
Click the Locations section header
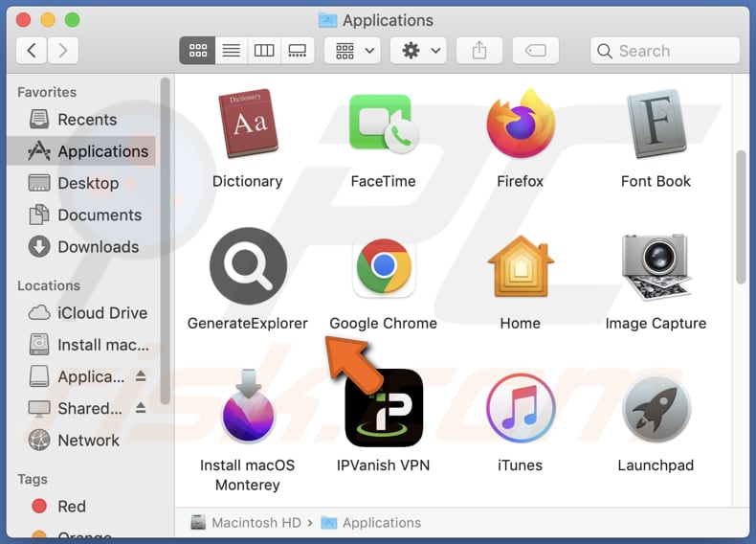coord(49,285)
